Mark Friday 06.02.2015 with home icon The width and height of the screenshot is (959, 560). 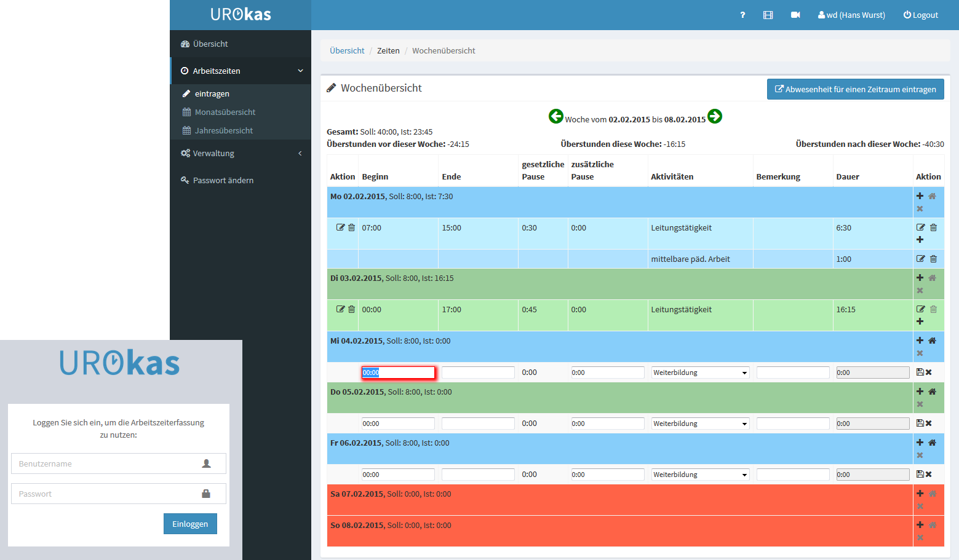click(933, 443)
